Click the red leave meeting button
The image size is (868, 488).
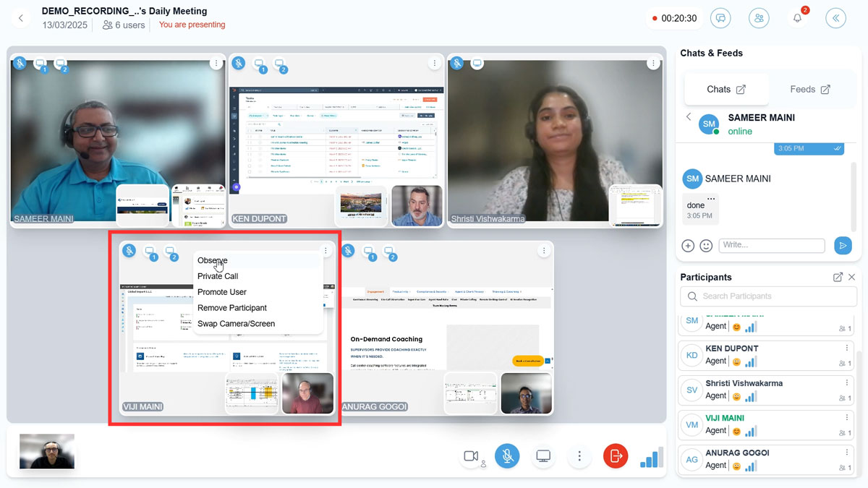point(616,455)
